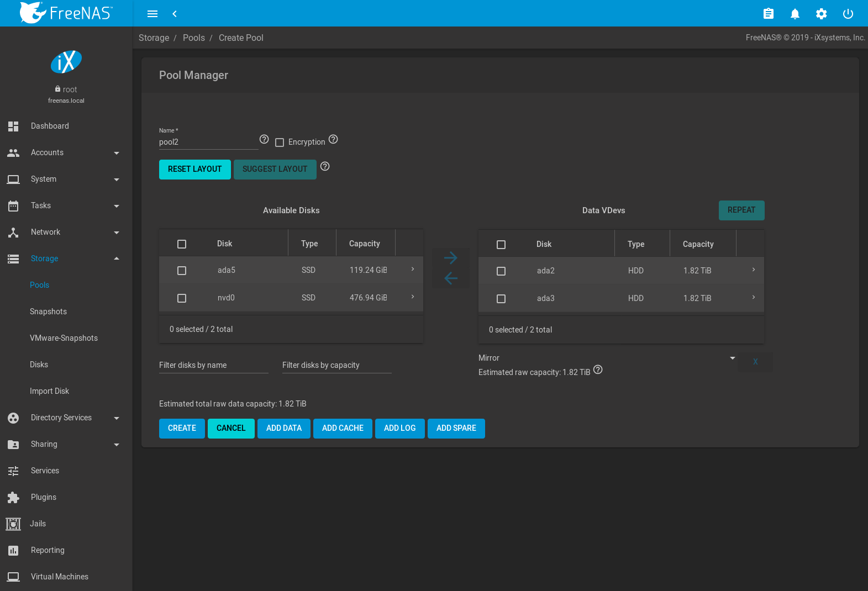Click the back chevron collapse icon
868x591 pixels.
[x=175, y=14]
